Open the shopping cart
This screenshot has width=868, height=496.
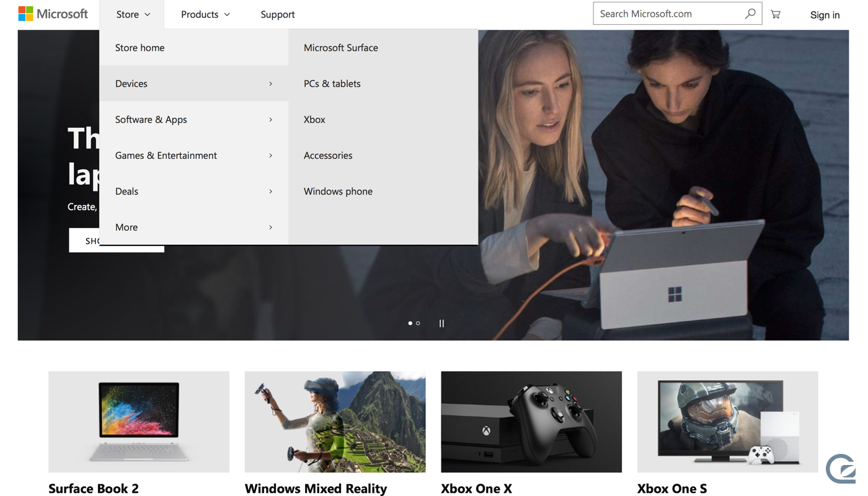[x=776, y=14]
